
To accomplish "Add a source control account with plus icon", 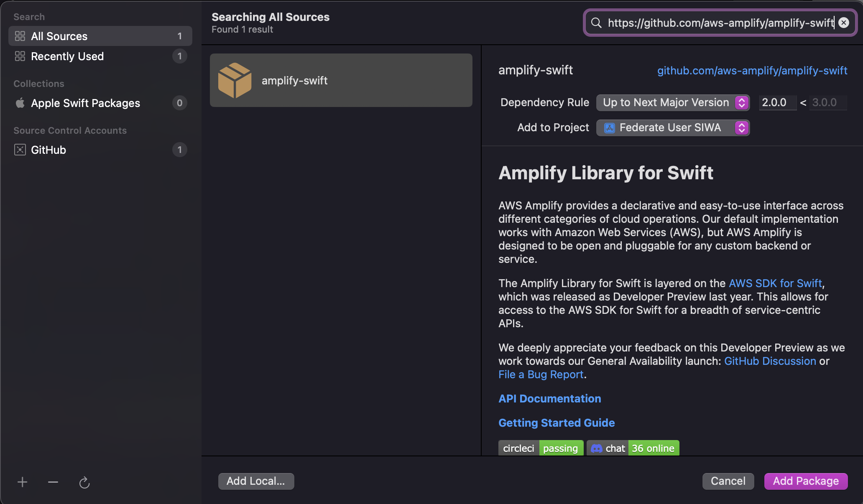I will 22,482.
